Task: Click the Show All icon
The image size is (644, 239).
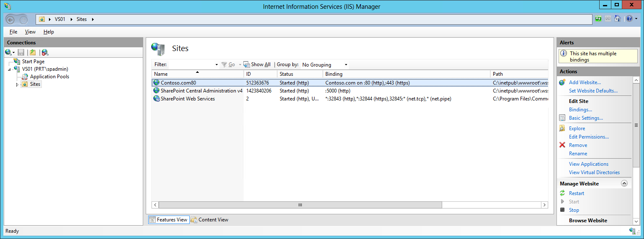Action: tap(247, 64)
